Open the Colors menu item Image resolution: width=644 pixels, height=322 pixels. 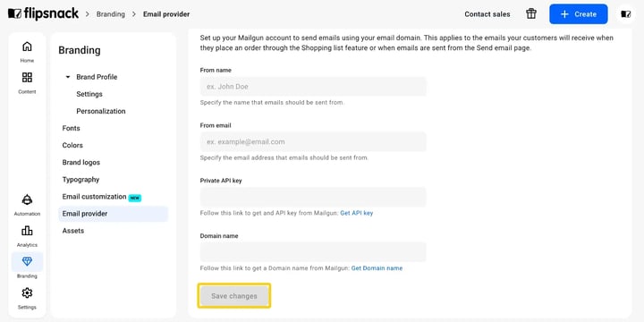point(72,146)
